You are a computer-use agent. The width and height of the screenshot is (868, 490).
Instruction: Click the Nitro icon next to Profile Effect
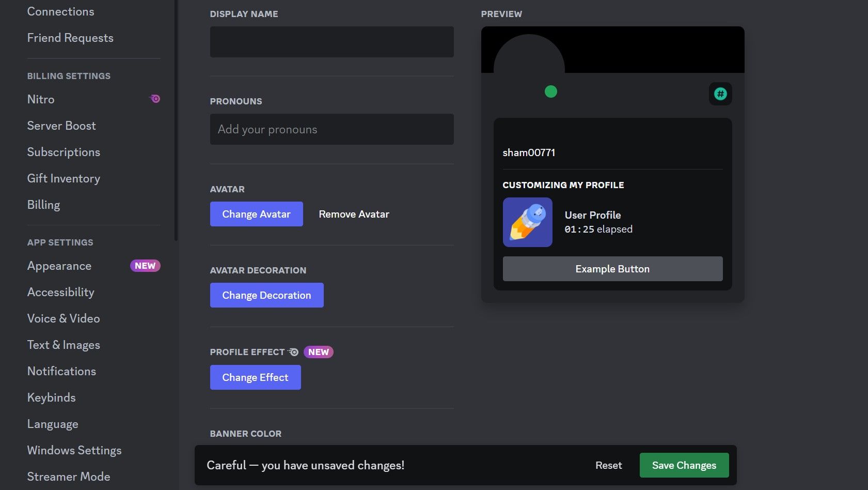(293, 351)
